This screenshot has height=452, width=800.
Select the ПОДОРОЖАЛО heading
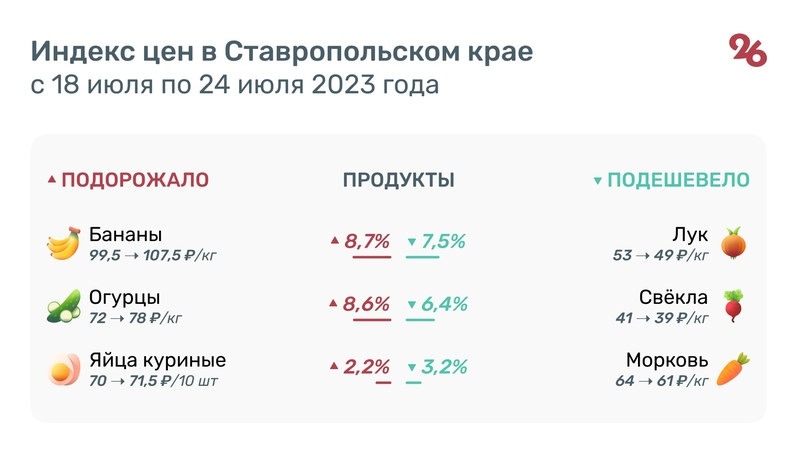[x=135, y=180]
